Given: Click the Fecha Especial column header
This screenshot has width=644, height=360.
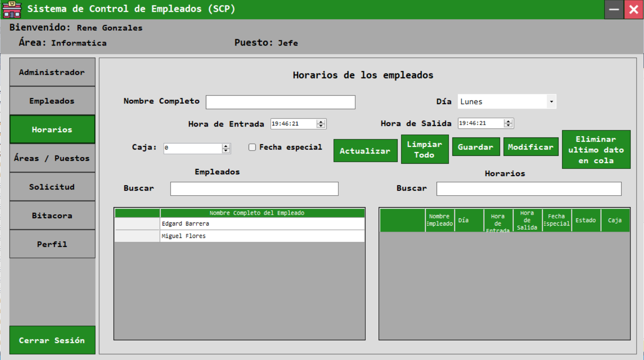Looking at the screenshot, I should point(557,220).
